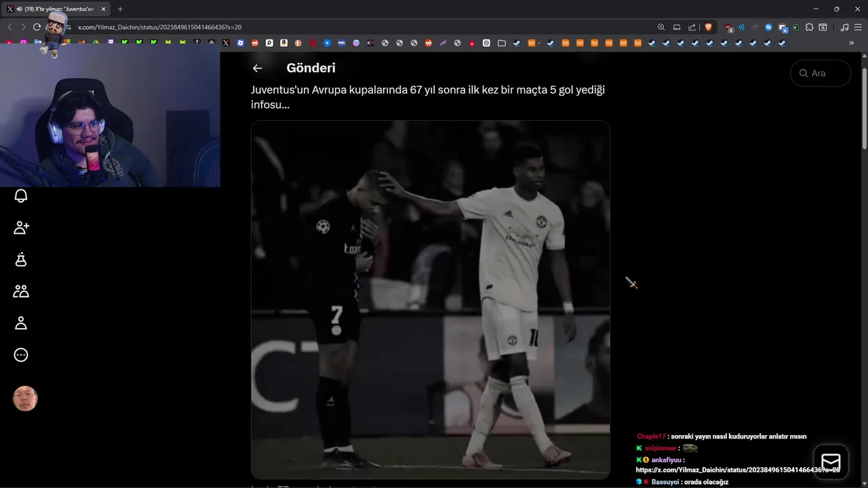Open the KK bookmark icon
Screen dimensions: 868x488
370,43
